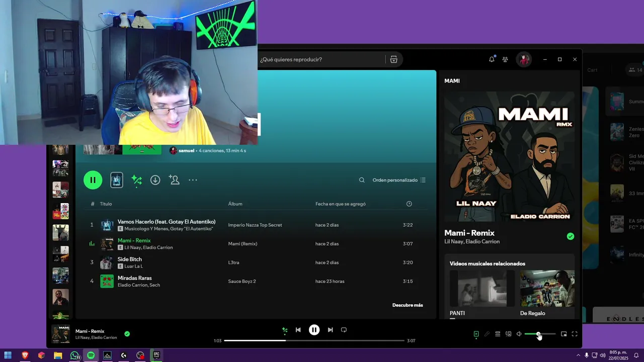Open Epic Games Launcher from taskbar

(156, 354)
